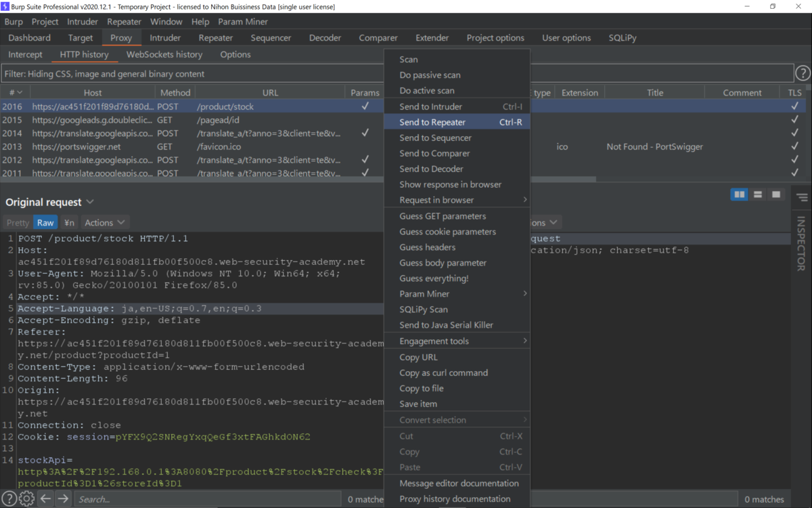812x508 pixels.
Task: Switch to the Intruder tab
Action: [x=165, y=38]
